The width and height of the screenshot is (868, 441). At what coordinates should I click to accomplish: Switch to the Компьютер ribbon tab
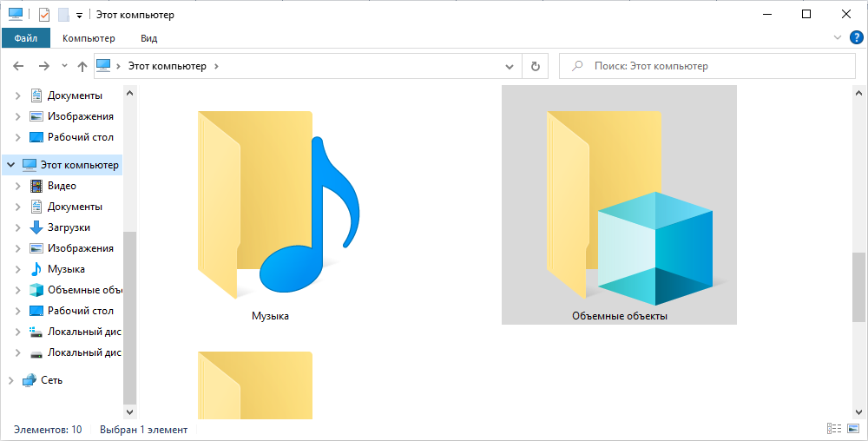pyautogui.click(x=89, y=38)
